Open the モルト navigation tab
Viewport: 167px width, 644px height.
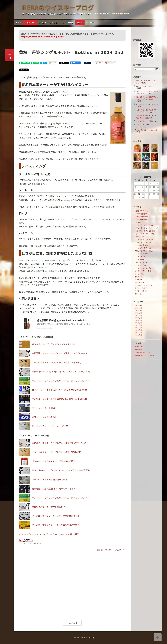click(80, 22)
